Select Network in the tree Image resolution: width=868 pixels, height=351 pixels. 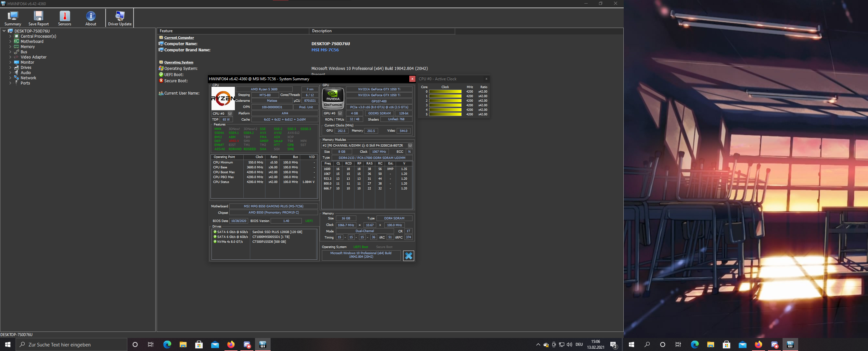click(28, 78)
